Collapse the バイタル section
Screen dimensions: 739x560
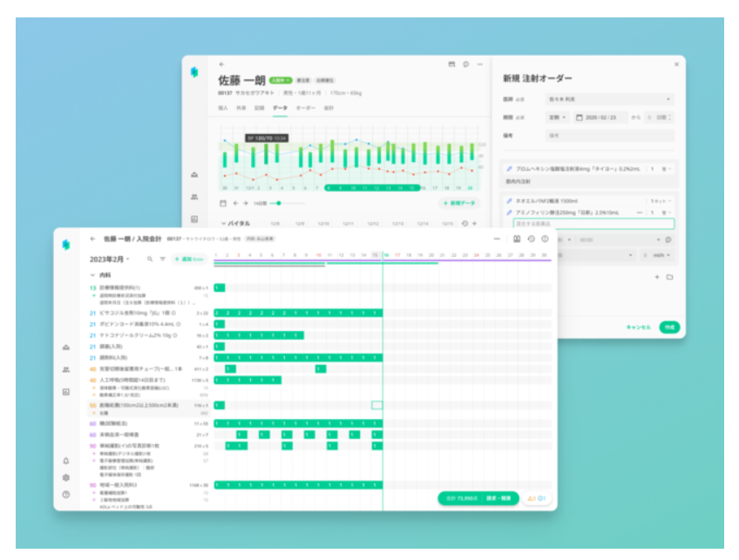(223, 223)
